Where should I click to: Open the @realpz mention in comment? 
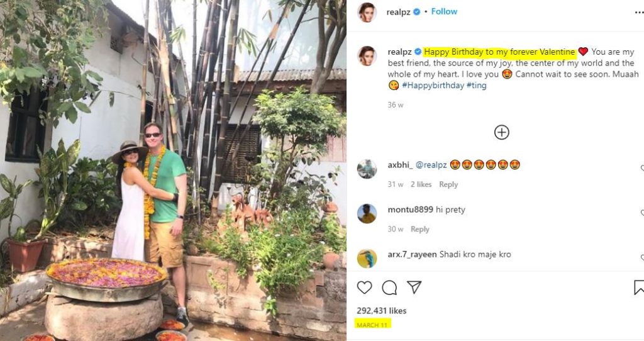[x=431, y=165]
